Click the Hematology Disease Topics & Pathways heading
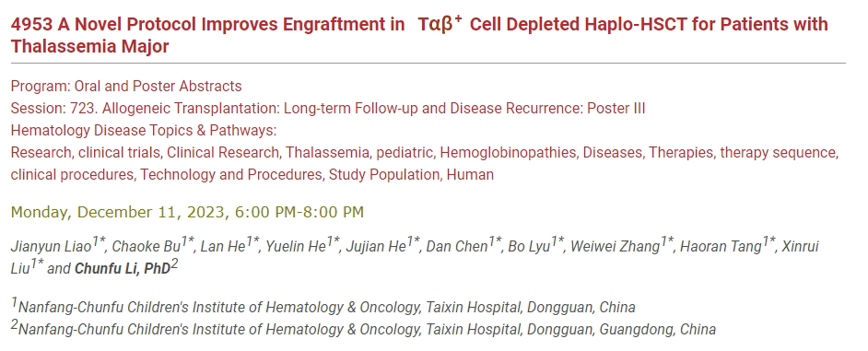 pyautogui.click(x=144, y=130)
